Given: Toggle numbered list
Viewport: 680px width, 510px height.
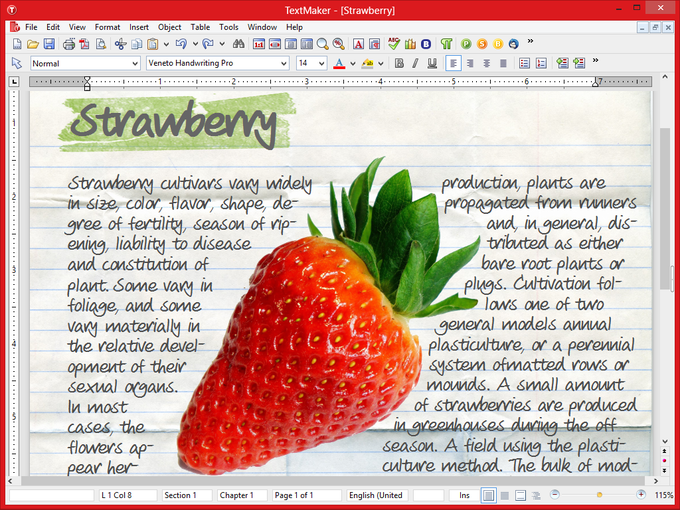Looking at the screenshot, I should coord(541,63).
